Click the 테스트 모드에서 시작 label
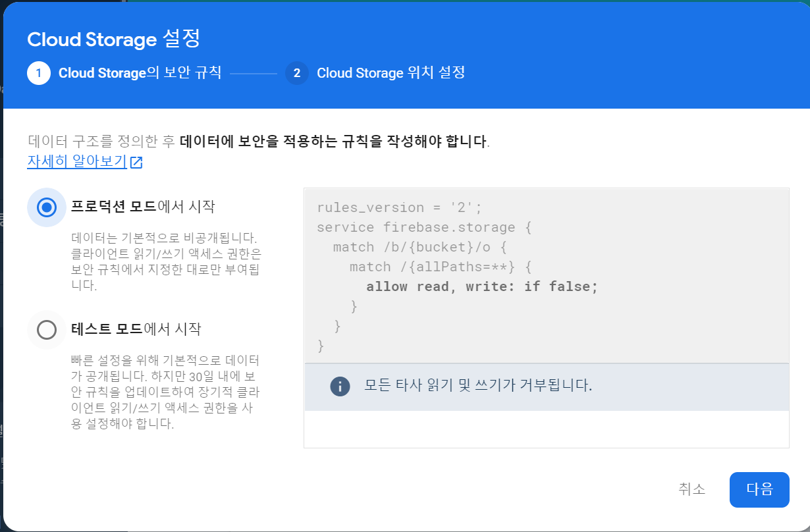Viewport: 810px width, 532px height. (136, 329)
